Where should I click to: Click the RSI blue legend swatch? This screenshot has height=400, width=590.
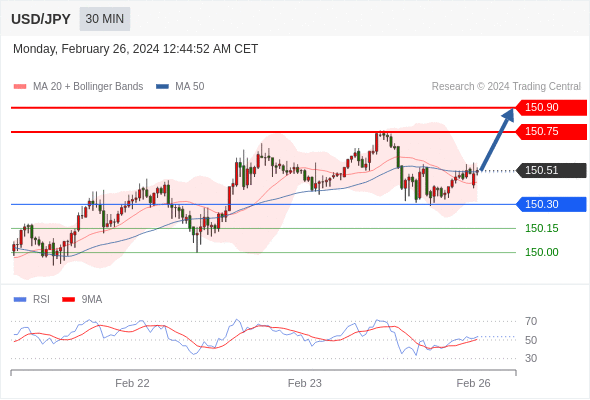tap(20, 300)
